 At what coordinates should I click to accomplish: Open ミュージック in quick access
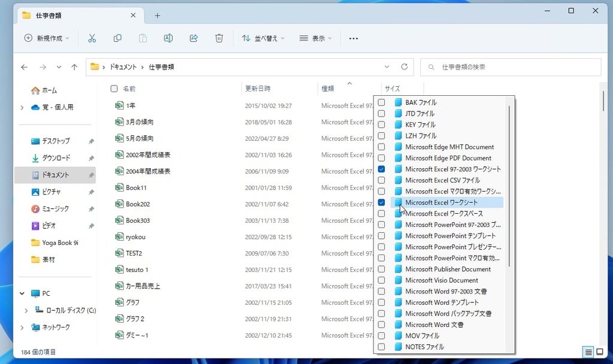coord(50,209)
